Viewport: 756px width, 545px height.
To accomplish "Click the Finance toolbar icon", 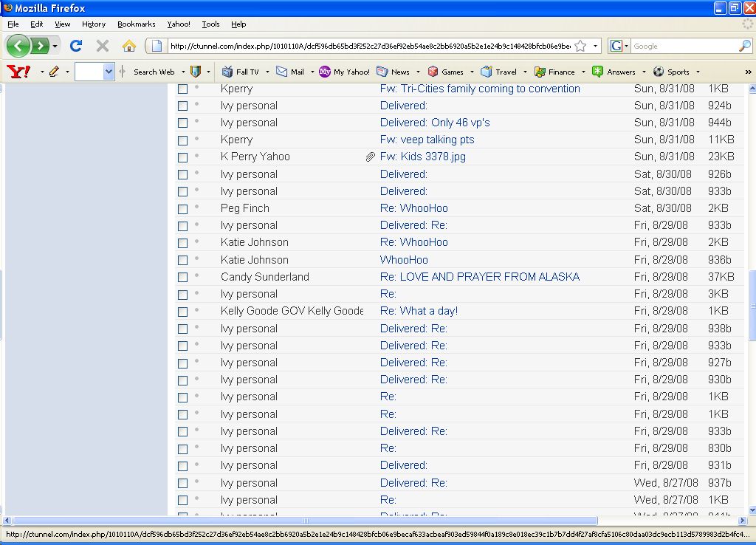I will click(x=554, y=72).
